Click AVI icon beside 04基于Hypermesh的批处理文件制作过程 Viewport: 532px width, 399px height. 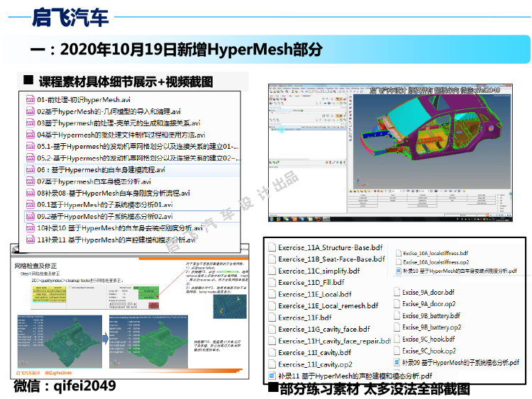31,135
